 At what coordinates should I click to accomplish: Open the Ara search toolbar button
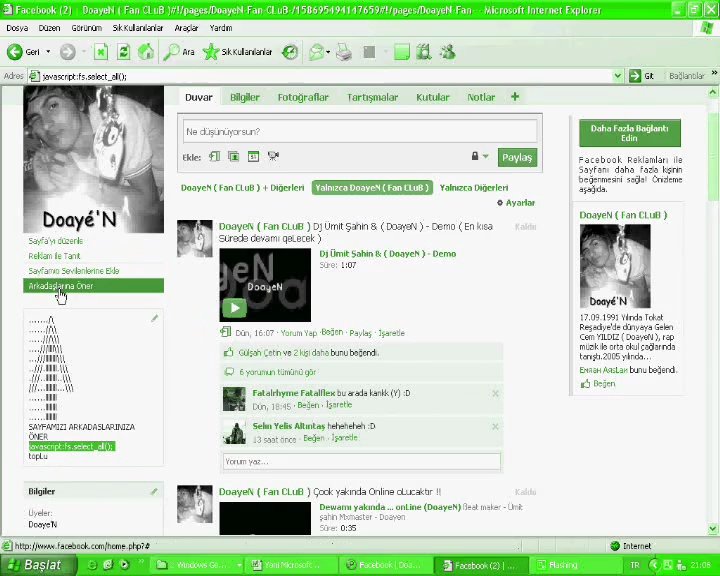[x=179, y=52]
